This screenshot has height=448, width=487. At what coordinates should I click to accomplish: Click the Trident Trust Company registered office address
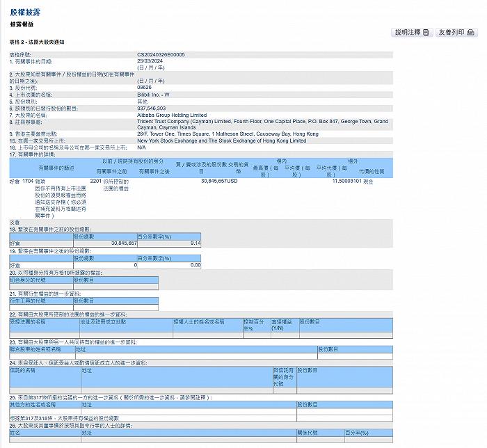[262, 125]
